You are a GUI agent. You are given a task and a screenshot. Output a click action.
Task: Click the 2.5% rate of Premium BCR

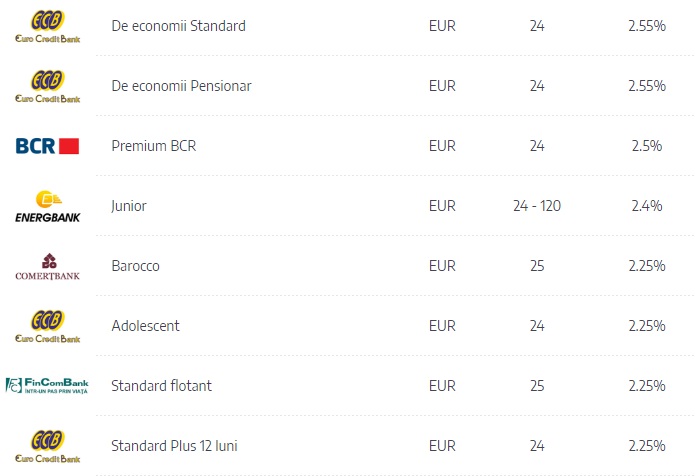(647, 146)
